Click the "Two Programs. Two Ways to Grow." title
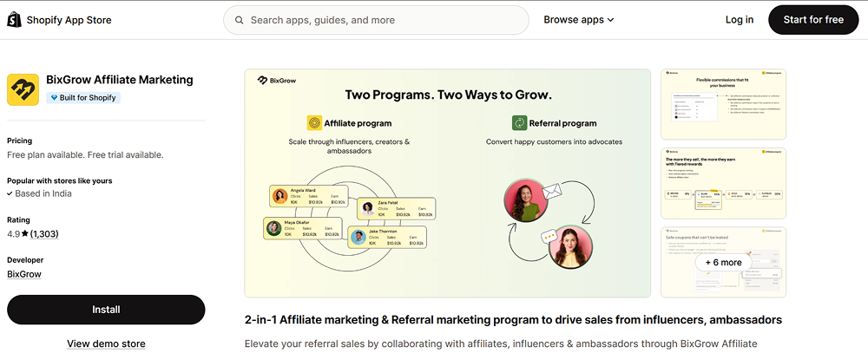Screen dimensions: 868x353 [x=449, y=94]
